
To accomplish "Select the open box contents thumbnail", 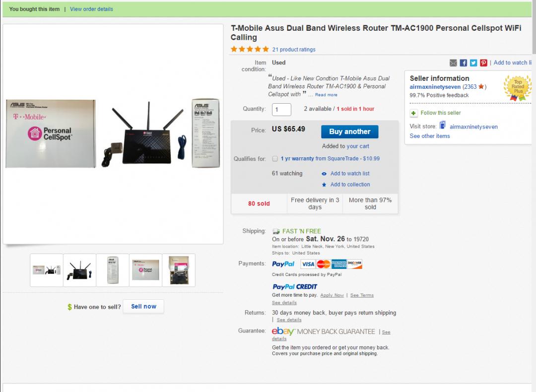I will pos(179,270).
